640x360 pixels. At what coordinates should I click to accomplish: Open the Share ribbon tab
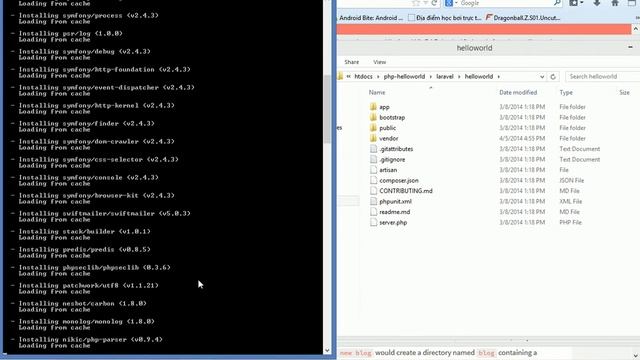(x=351, y=62)
